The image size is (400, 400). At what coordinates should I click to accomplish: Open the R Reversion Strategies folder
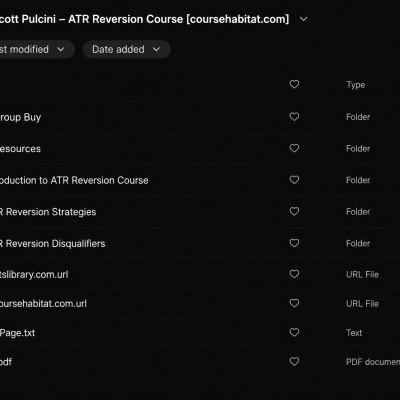pyautogui.click(x=48, y=212)
